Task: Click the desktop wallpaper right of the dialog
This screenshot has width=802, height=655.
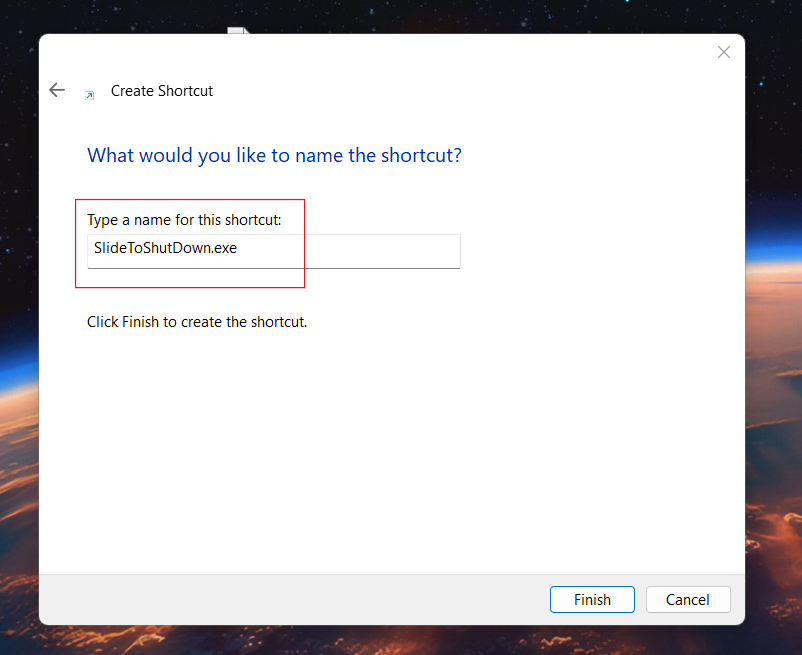Action: (x=774, y=300)
